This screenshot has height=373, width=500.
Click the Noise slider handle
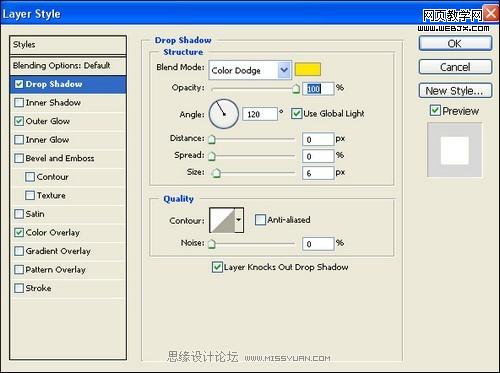[212, 244]
